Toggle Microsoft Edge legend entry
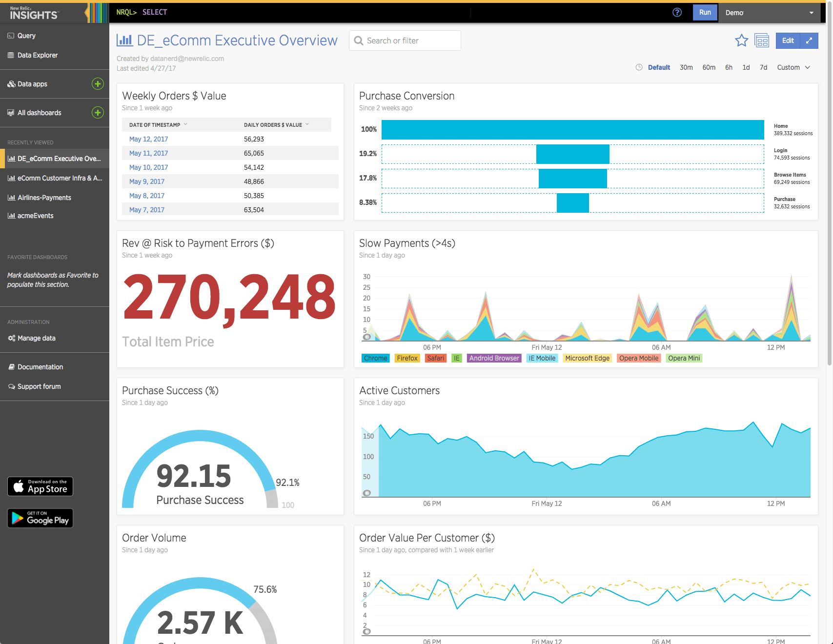833x644 pixels. click(x=587, y=358)
